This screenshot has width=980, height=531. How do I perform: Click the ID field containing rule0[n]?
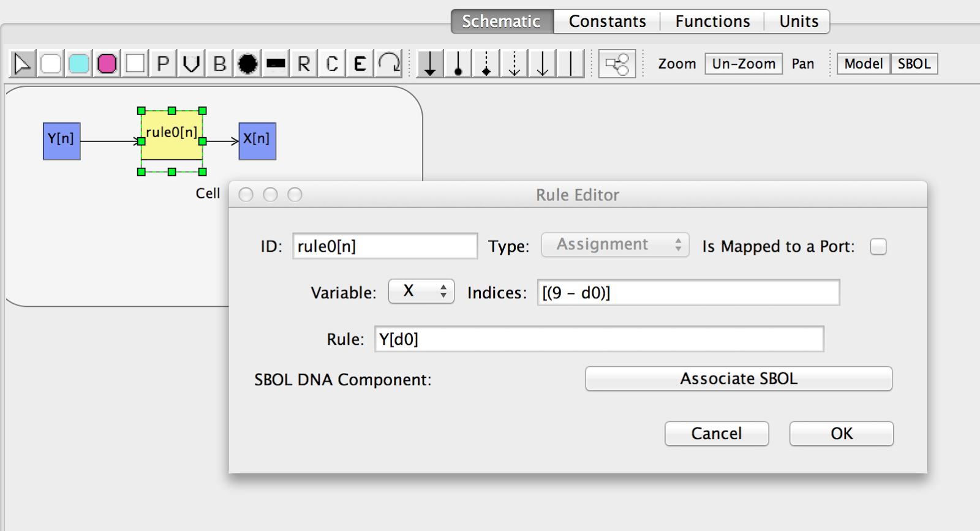pyautogui.click(x=385, y=246)
